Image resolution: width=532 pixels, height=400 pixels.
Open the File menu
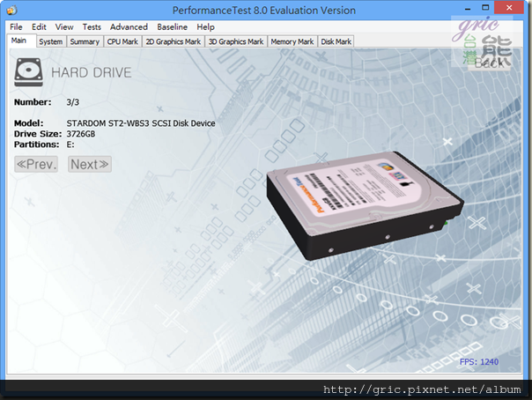click(x=16, y=26)
